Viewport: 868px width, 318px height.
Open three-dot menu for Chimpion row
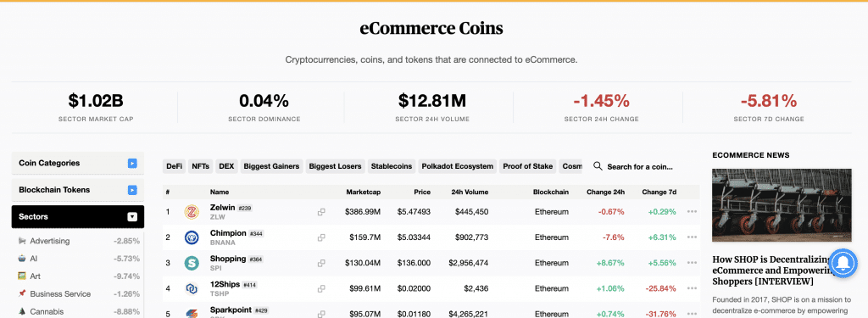tap(692, 237)
